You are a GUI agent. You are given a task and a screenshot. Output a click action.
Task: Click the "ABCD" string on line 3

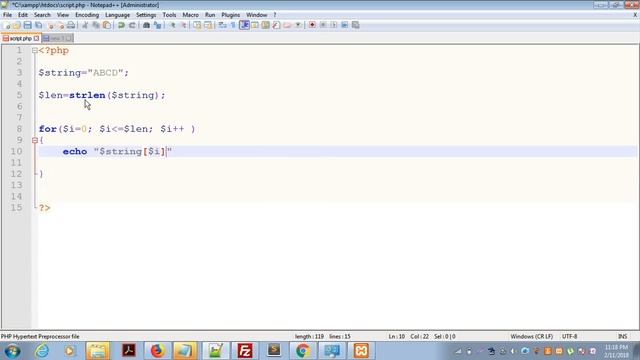click(x=105, y=73)
